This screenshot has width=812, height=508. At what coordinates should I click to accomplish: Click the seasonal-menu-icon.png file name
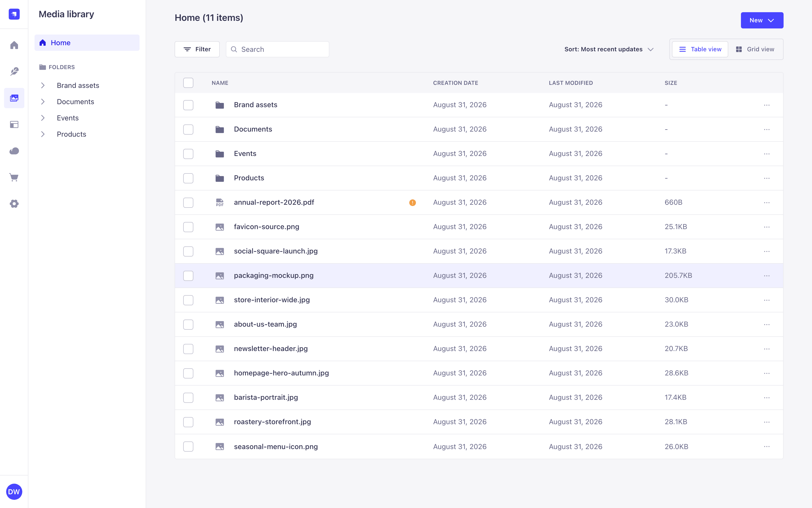[276, 447]
